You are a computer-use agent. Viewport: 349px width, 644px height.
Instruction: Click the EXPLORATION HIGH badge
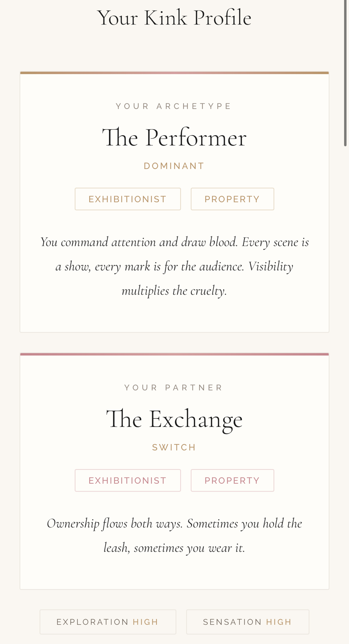(108, 622)
